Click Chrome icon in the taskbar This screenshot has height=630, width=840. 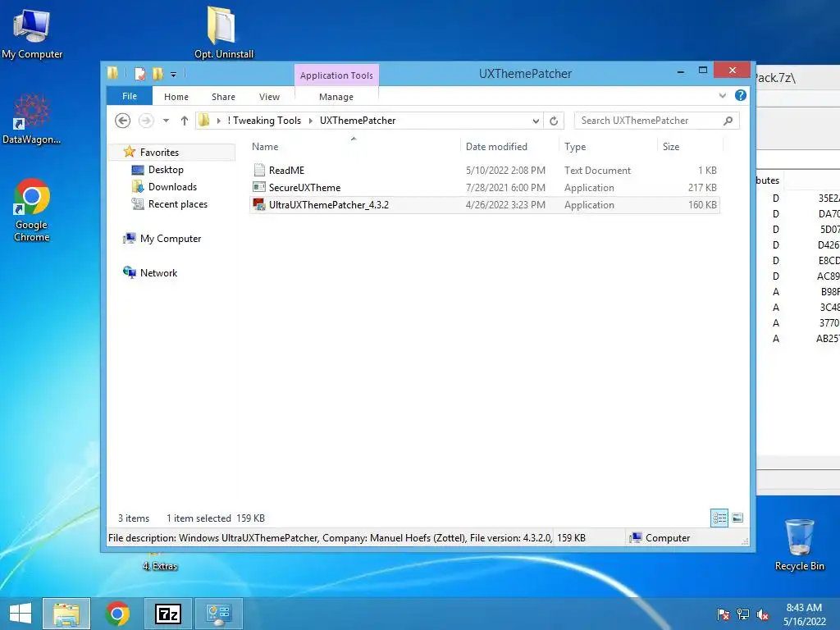coord(117,614)
